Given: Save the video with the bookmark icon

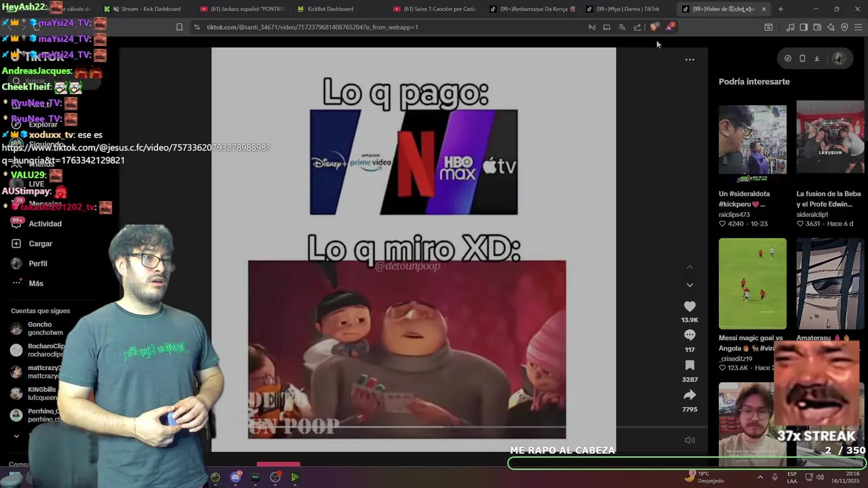Looking at the screenshot, I should (x=690, y=365).
